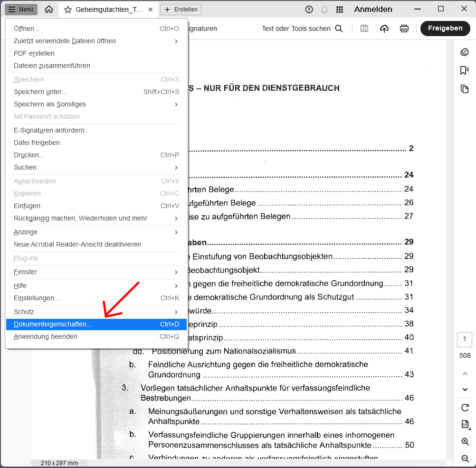Click the page number input field
Screen dimensions: 476x468
(465, 339)
